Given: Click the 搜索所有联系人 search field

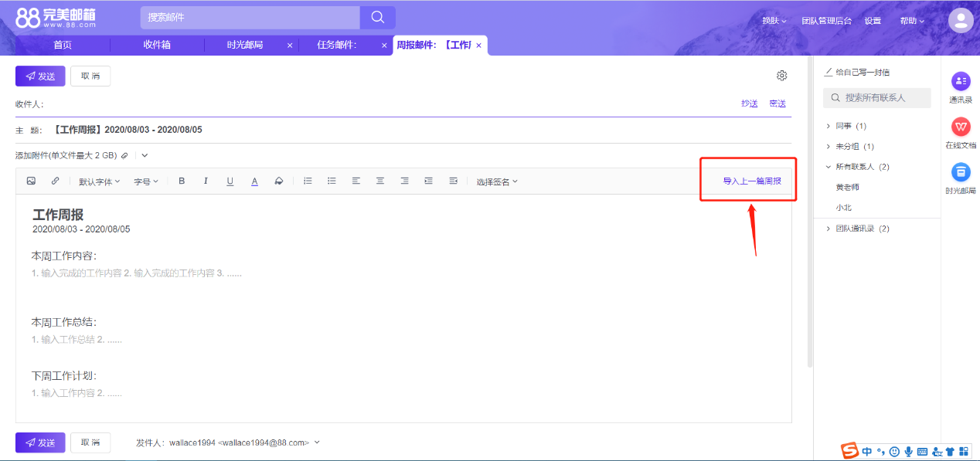Looking at the screenshot, I should 877,98.
